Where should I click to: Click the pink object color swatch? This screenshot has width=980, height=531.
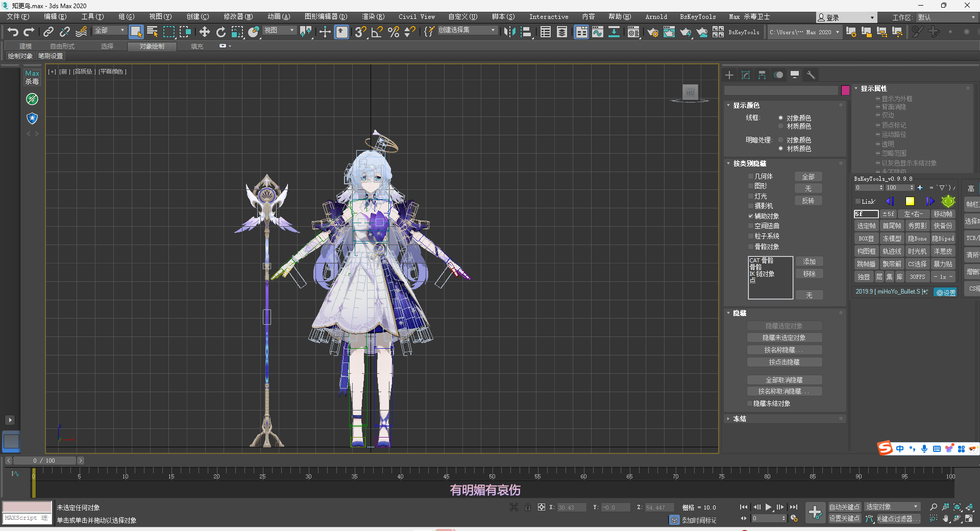(845, 90)
